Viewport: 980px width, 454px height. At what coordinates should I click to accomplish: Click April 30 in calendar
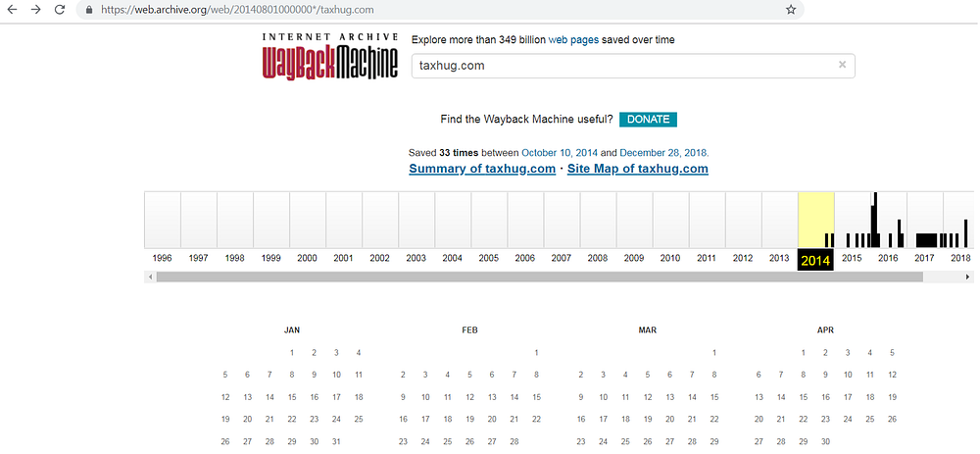tap(825, 441)
